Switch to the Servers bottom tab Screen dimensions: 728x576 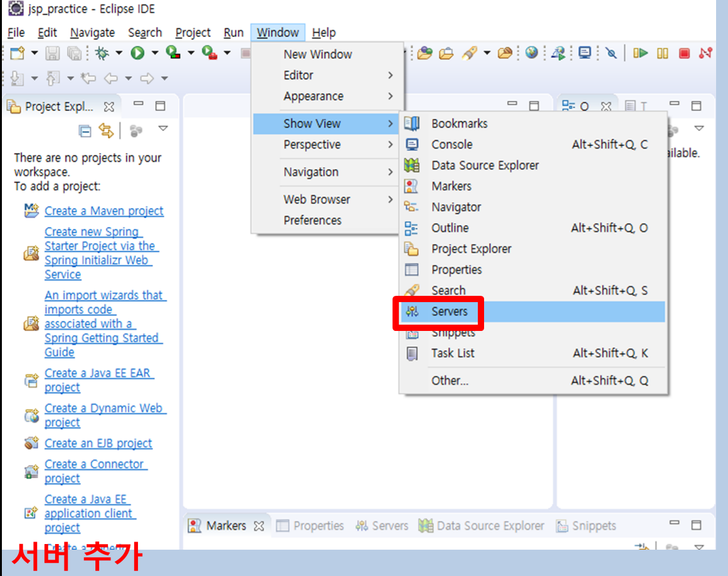[x=382, y=526]
